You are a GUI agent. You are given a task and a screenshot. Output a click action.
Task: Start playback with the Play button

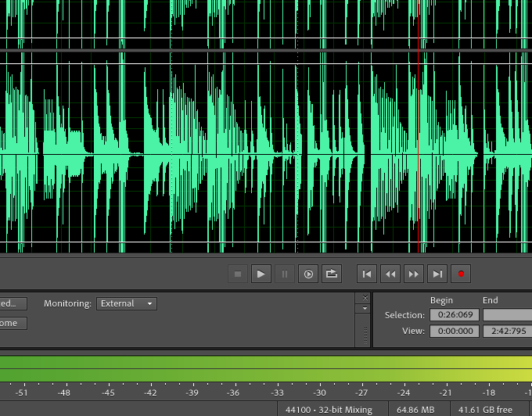pyautogui.click(x=261, y=274)
